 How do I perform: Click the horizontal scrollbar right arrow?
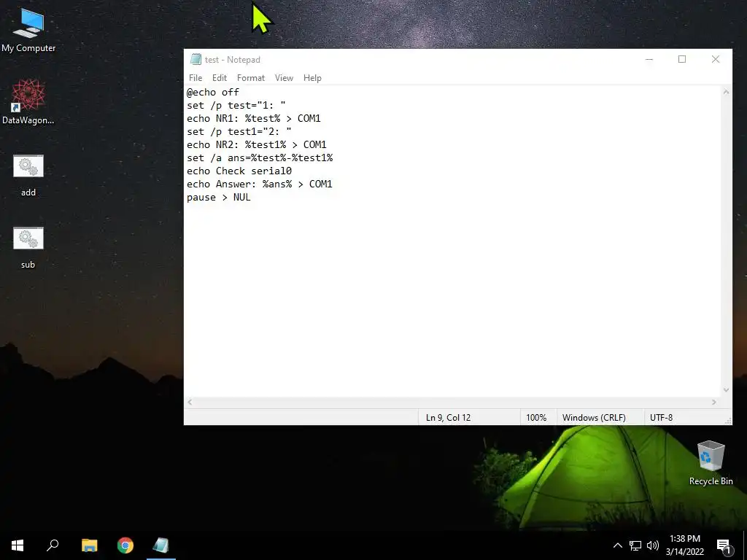click(713, 402)
